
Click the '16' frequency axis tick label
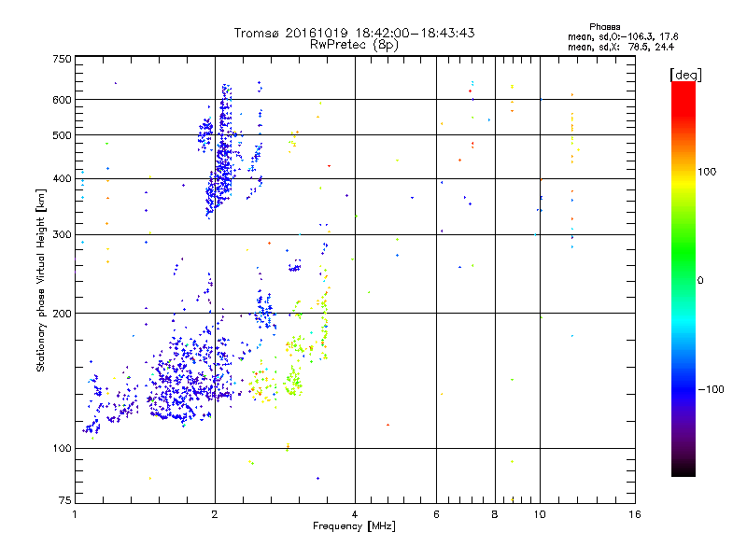[x=635, y=514]
